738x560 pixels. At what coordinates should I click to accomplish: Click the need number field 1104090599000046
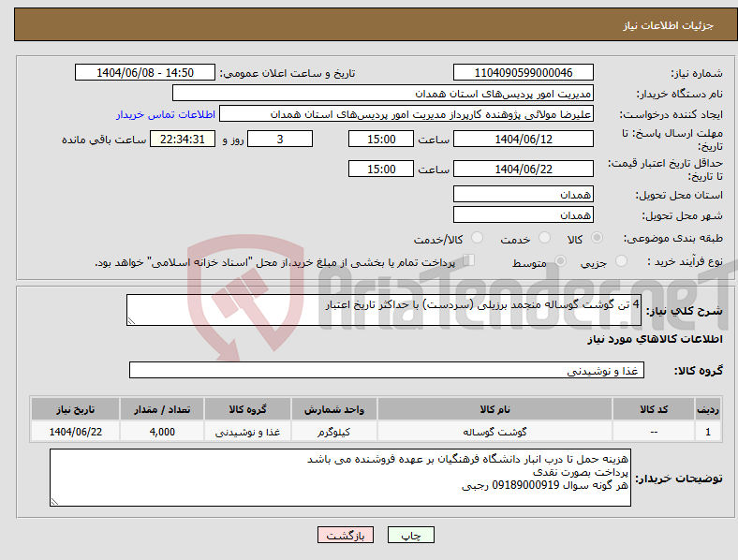pyautogui.click(x=523, y=72)
